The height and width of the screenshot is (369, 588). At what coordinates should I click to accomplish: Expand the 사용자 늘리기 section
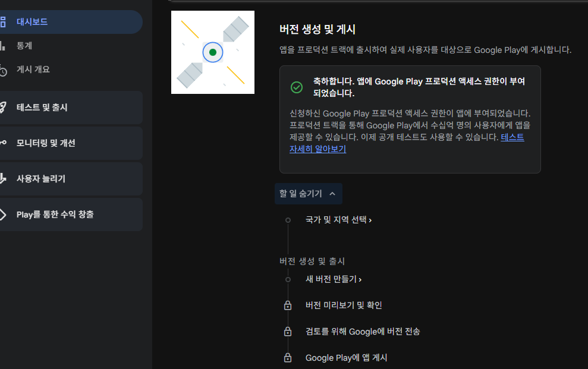(x=71, y=179)
